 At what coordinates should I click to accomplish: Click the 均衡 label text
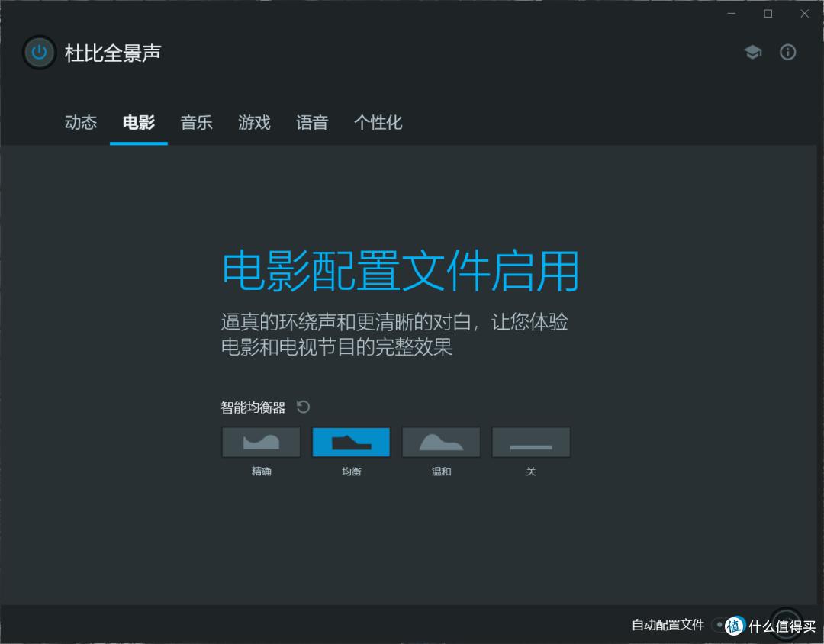(x=351, y=471)
